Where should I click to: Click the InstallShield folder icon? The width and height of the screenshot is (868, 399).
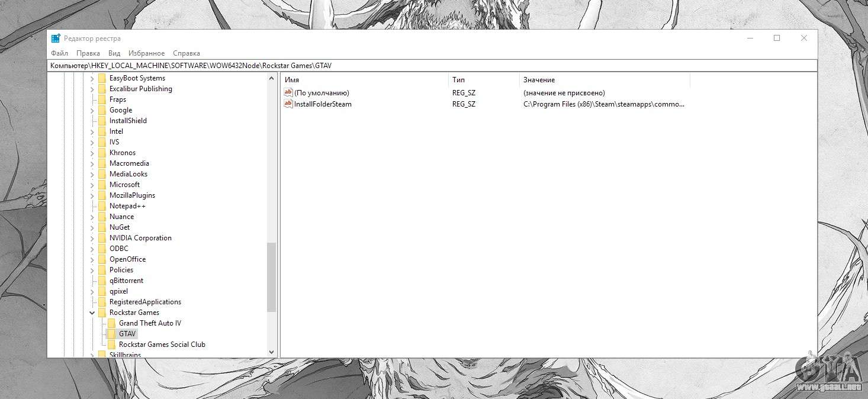(102, 121)
